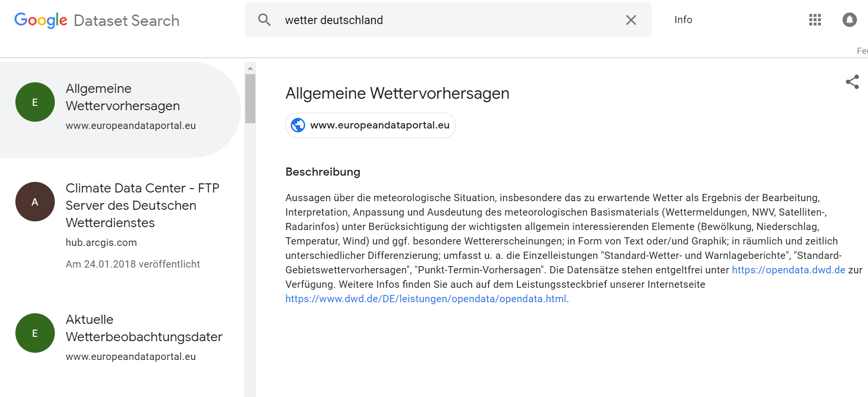Click Am 24.01.2018 veröffentlicht date text
The image size is (868, 397).
(x=133, y=264)
